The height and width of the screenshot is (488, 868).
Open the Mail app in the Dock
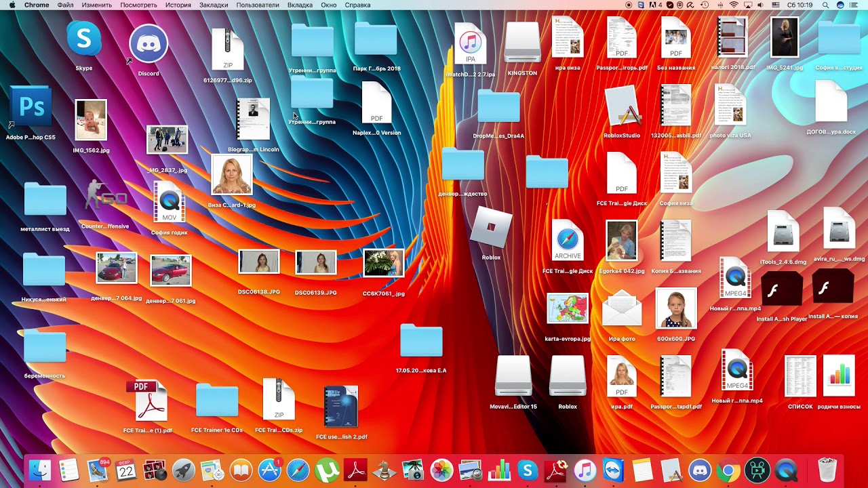[98, 470]
